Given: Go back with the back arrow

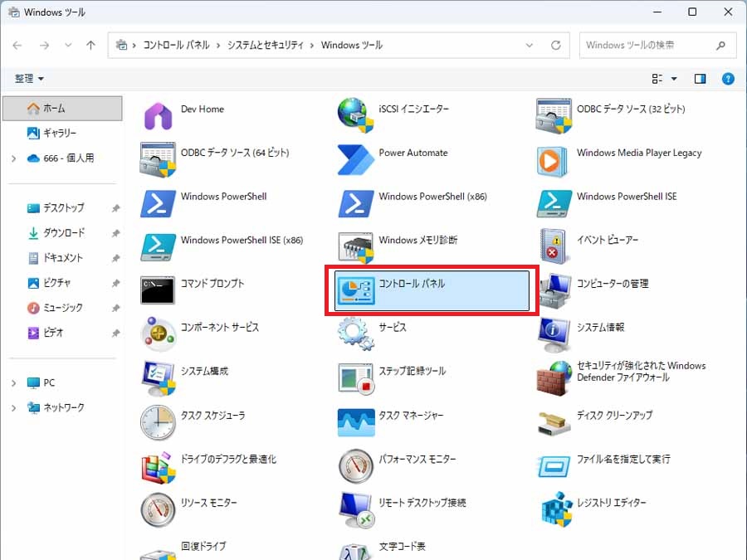Looking at the screenshot, I should [17, 46].
